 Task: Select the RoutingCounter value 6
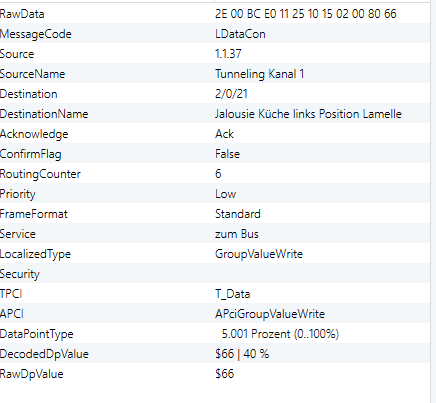click(218, 174)
